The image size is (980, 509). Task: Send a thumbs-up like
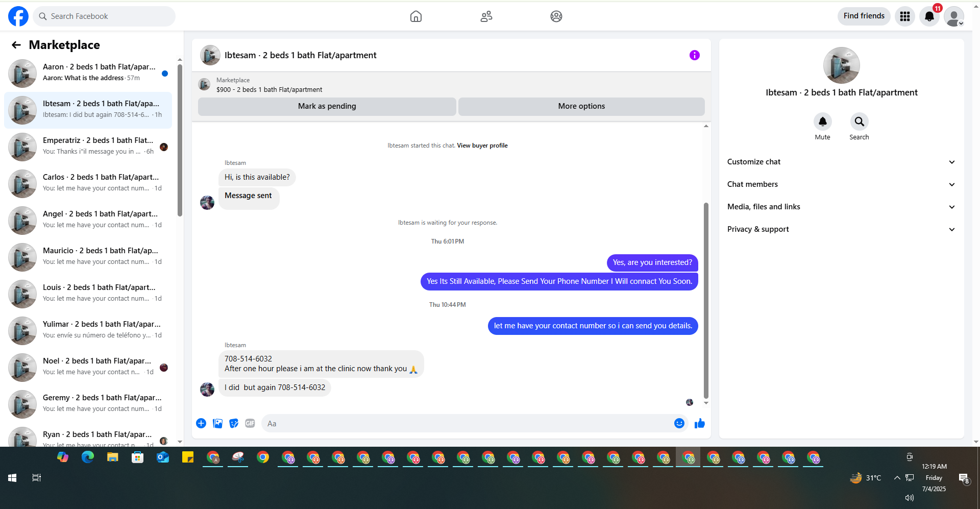coord(700,423)
